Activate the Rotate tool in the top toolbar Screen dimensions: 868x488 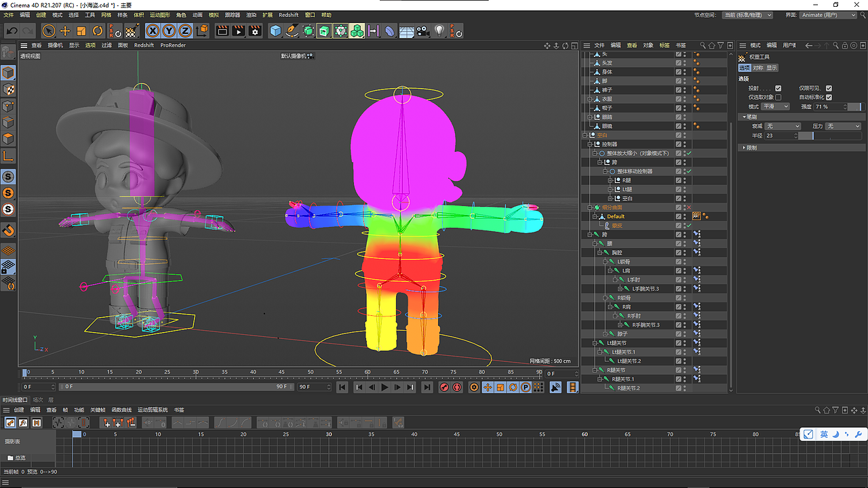98,30
